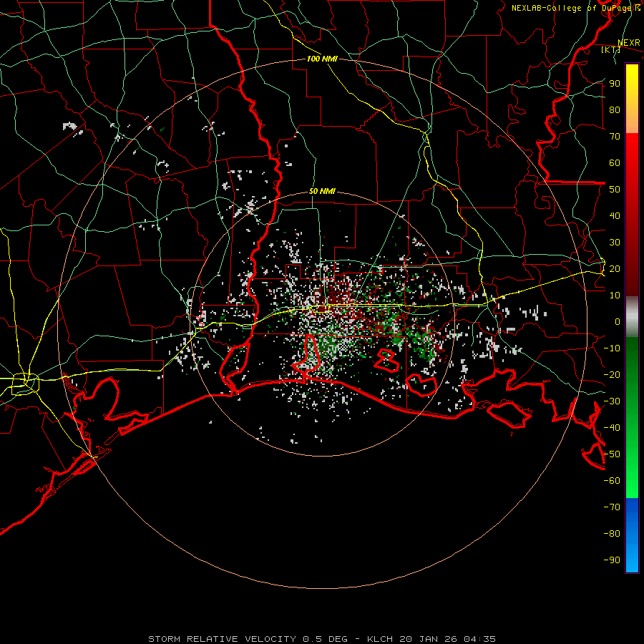This screenshot has height=644, width=644.
Task: Click the "50 NMI" range ring label
Action: (x=322, y=191)
